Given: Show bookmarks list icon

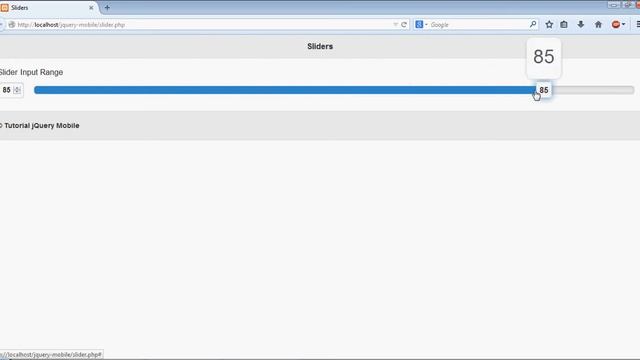Looking at the screenshot, I should (564, 24).
